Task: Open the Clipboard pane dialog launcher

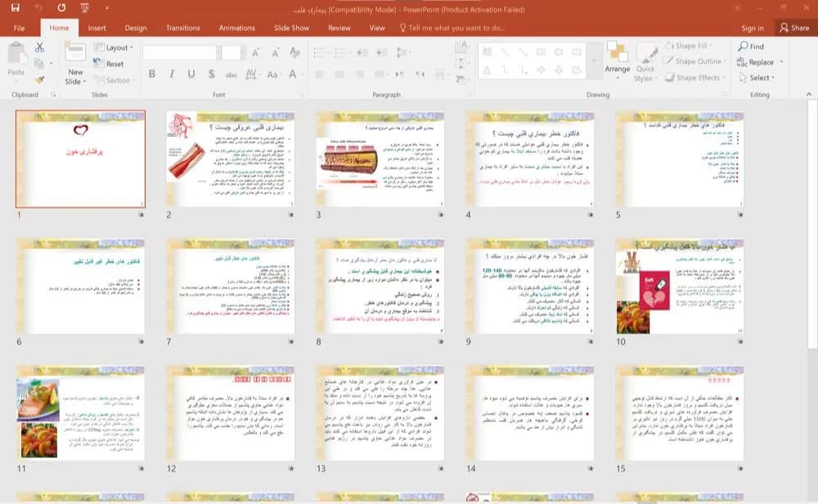Action: point(52,94)
